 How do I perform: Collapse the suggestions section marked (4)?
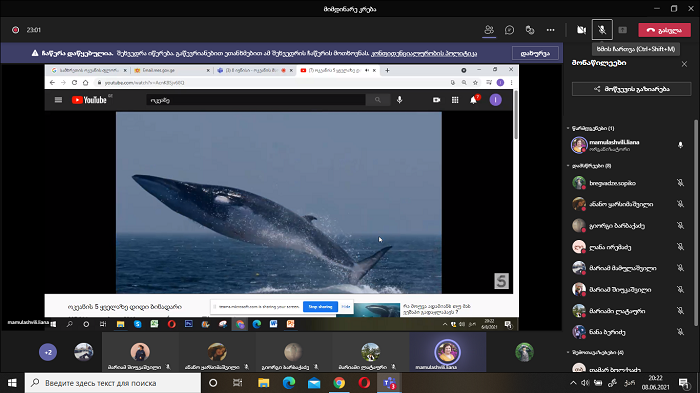pos(568,352)
